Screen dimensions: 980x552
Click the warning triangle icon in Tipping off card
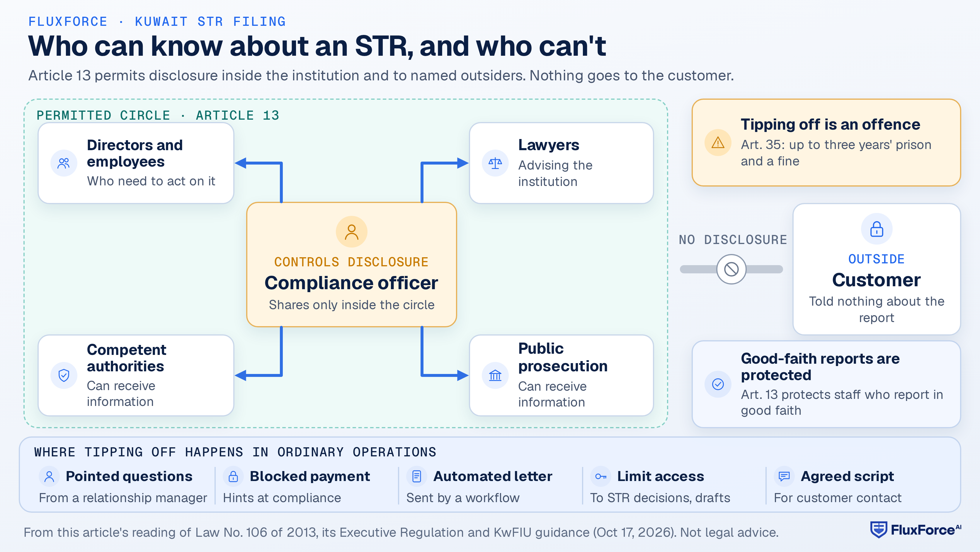click(x=718, y=143)
